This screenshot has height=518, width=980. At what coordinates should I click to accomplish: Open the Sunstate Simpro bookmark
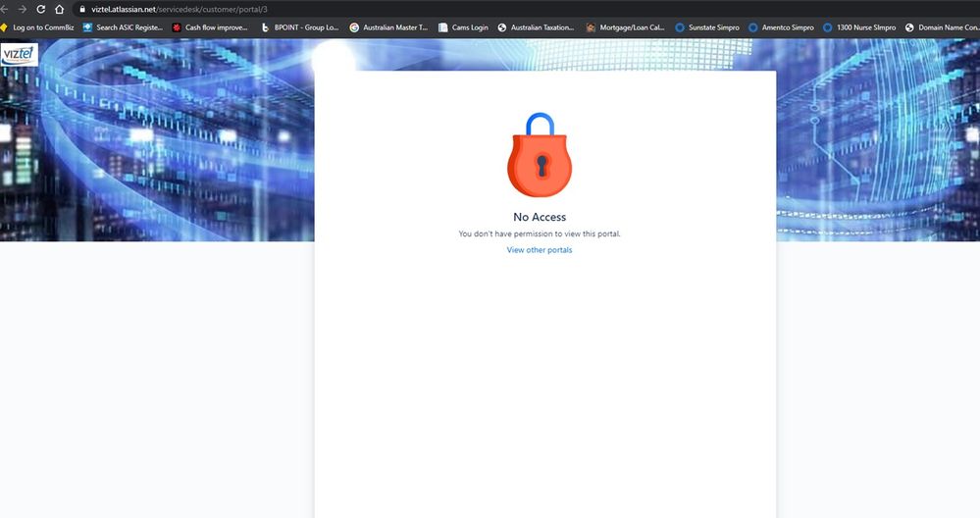coord(707,27)
